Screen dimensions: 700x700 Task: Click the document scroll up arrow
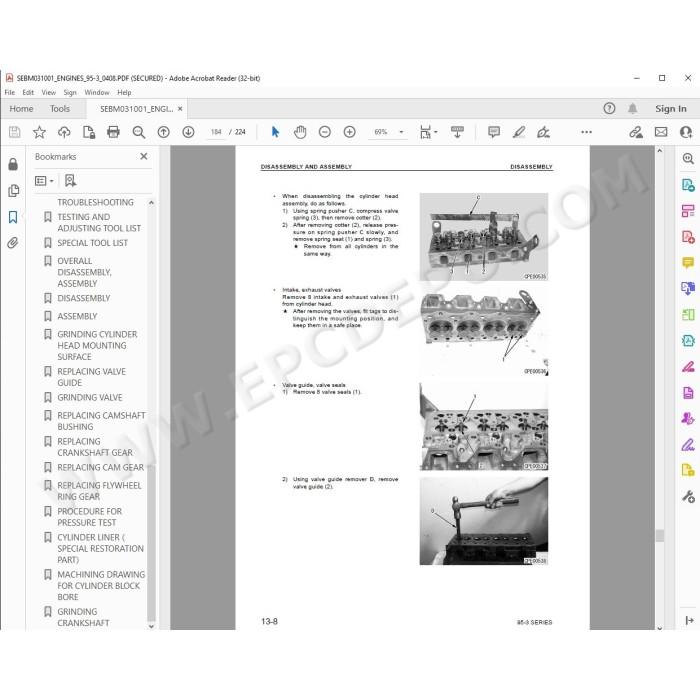point(659,151)
